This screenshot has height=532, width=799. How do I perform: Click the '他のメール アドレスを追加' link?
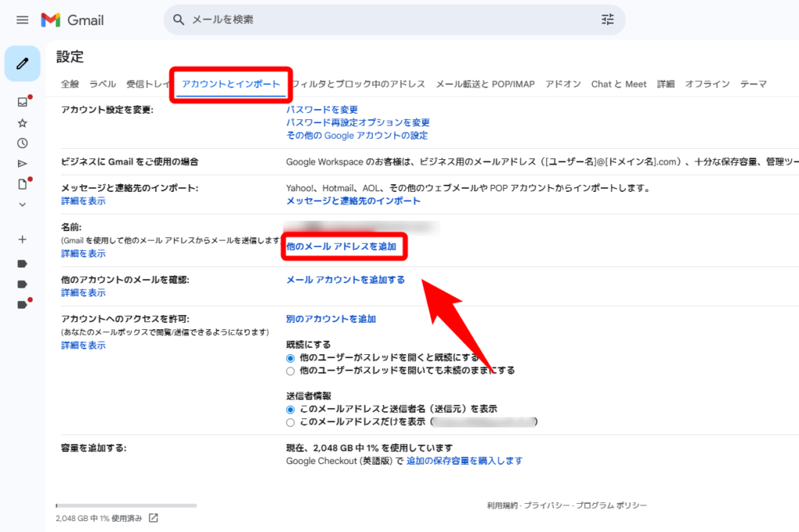(x=342, y=246)
